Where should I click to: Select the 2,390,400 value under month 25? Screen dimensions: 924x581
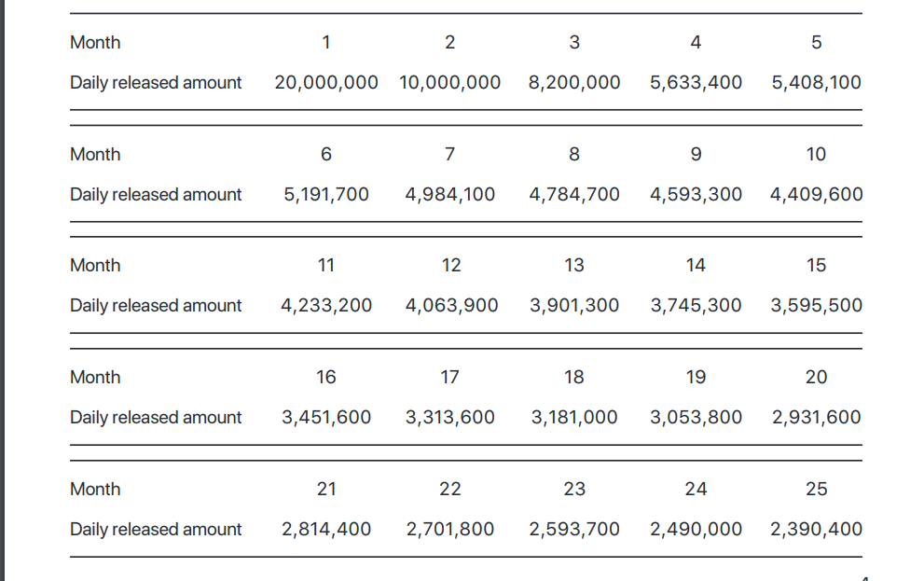coord(816,530)
